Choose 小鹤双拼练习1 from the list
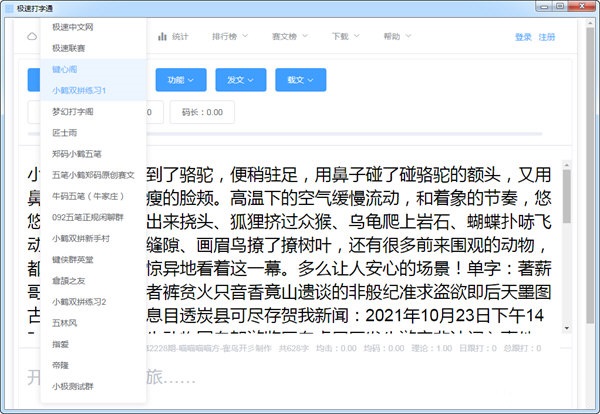The height and width of the screenshot is (414, 600). (x=93, y=91)
